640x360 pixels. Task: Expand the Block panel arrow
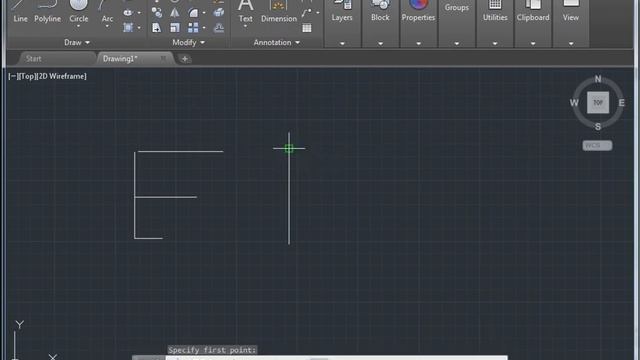click(x=380, y=43)
